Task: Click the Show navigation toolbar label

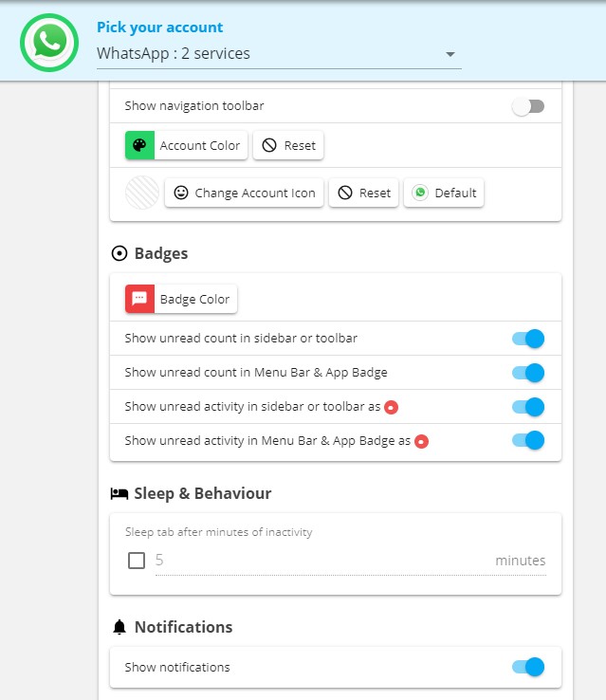Action: 194,106
